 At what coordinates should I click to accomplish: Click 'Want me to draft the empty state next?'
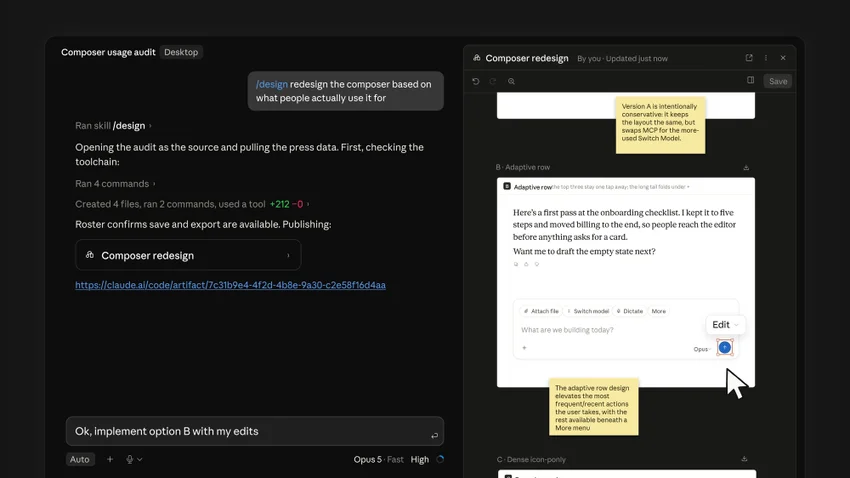click(x=584, y=251)
